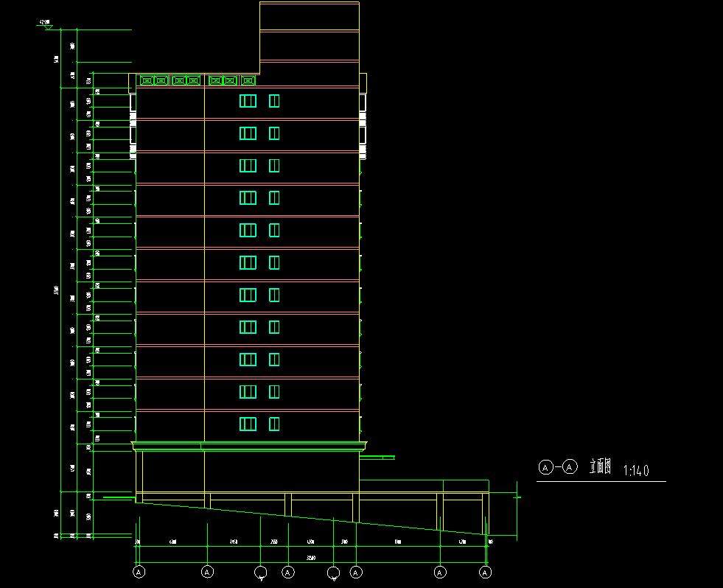Pick the second unlabeled axis bubble from the left
Screen dimensions: 723x588
333,573
